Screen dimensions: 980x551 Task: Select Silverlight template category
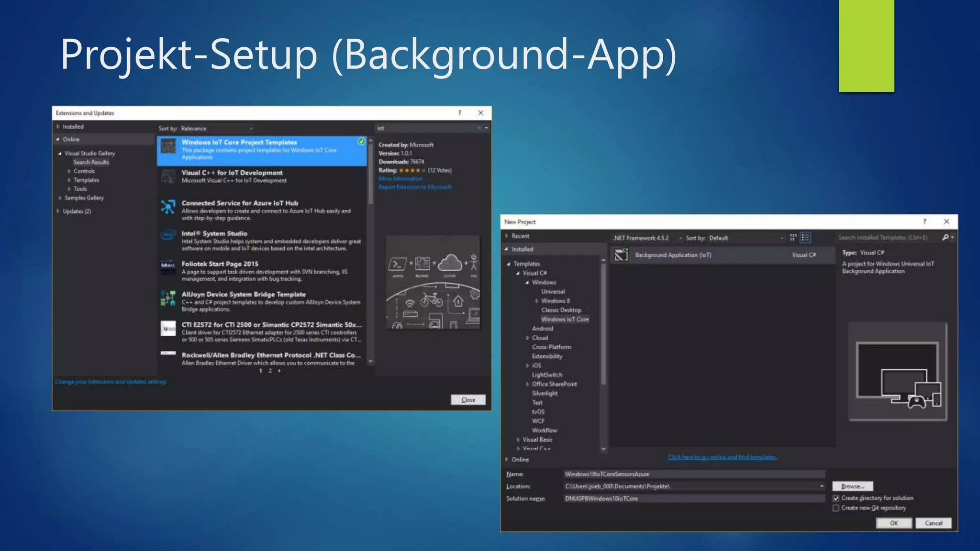pyautogui.click(x=545, y=394)
